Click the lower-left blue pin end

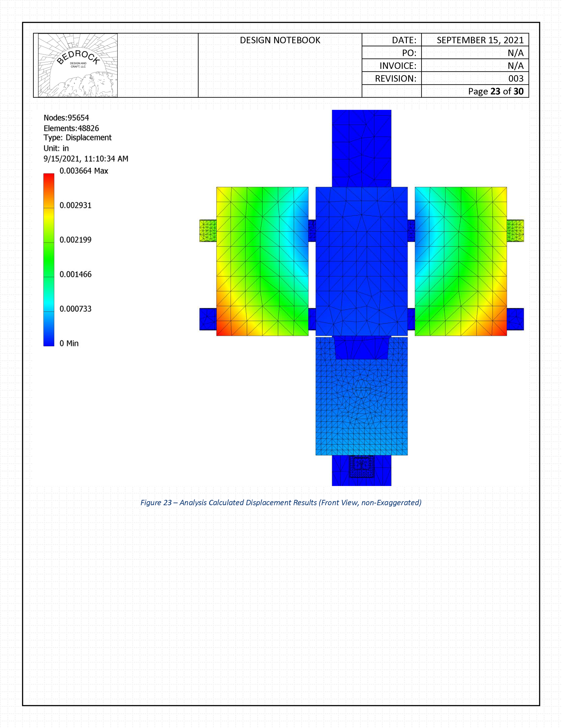208,319
